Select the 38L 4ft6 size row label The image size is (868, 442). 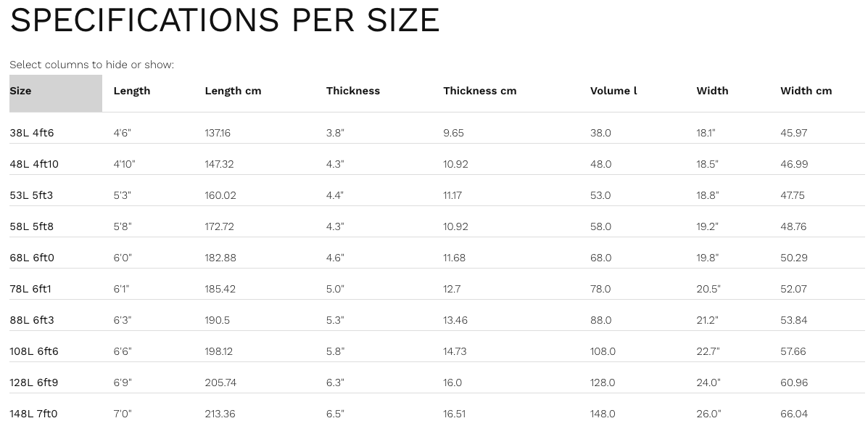pyautogui.click(x=32, y=134)
